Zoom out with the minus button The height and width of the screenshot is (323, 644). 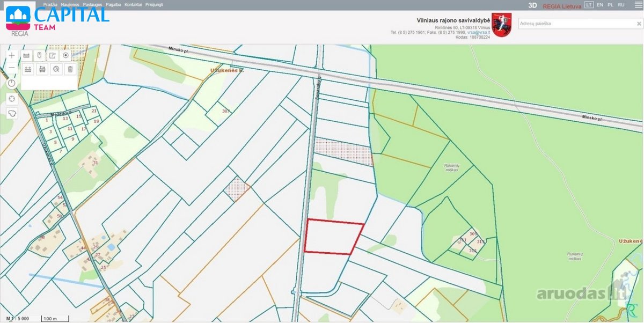point(12,68)
